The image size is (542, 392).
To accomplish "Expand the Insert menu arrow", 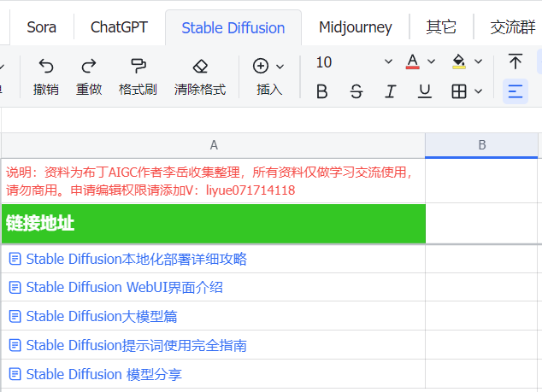I will (280, 67).
